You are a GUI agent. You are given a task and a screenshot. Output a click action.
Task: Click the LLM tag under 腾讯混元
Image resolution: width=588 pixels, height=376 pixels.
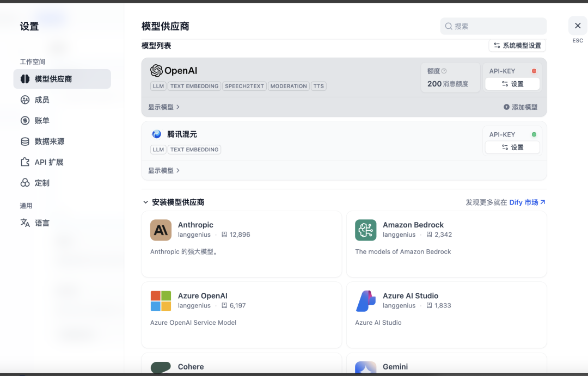coord(158,150)
